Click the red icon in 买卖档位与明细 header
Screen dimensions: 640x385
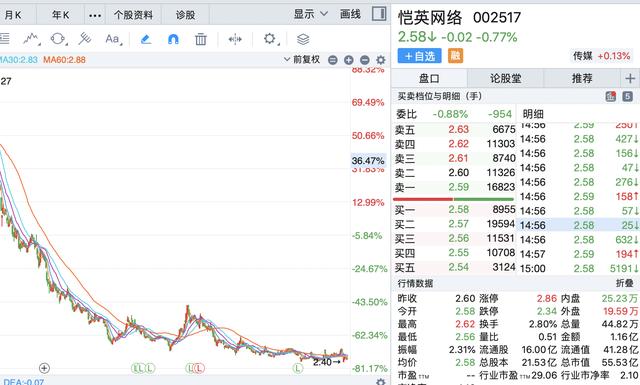coord(611,96)
